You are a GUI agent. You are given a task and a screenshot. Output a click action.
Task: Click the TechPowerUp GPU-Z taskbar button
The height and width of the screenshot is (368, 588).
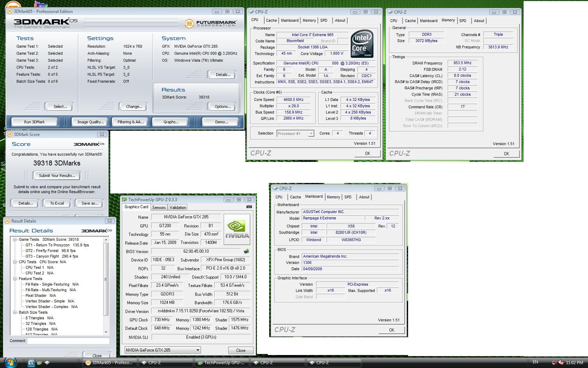tap(222, 362)
